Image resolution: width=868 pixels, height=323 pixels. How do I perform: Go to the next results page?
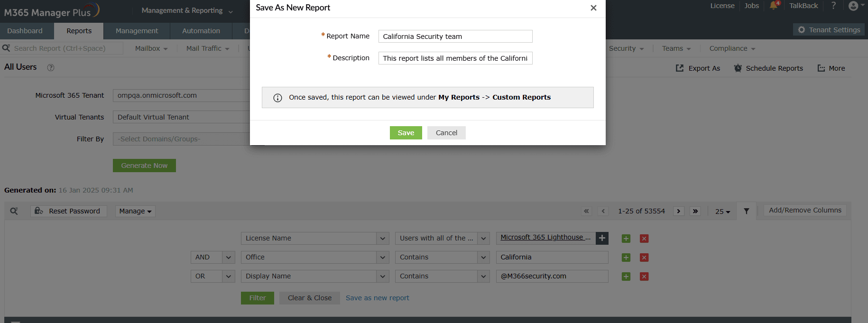(679, 211)
